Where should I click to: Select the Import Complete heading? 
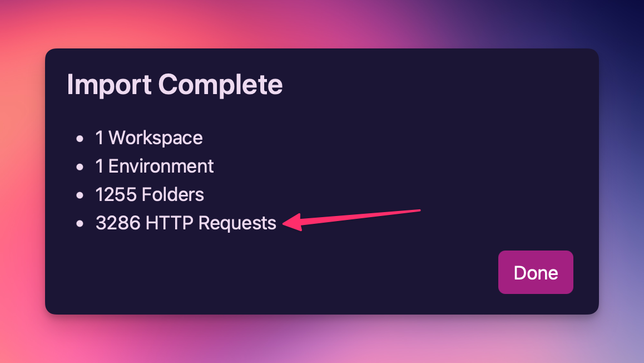tap(175, 85)
